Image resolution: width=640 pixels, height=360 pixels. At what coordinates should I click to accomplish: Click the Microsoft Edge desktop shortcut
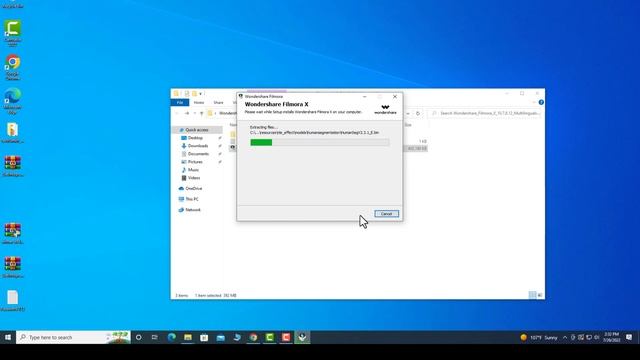pos(13,101)
